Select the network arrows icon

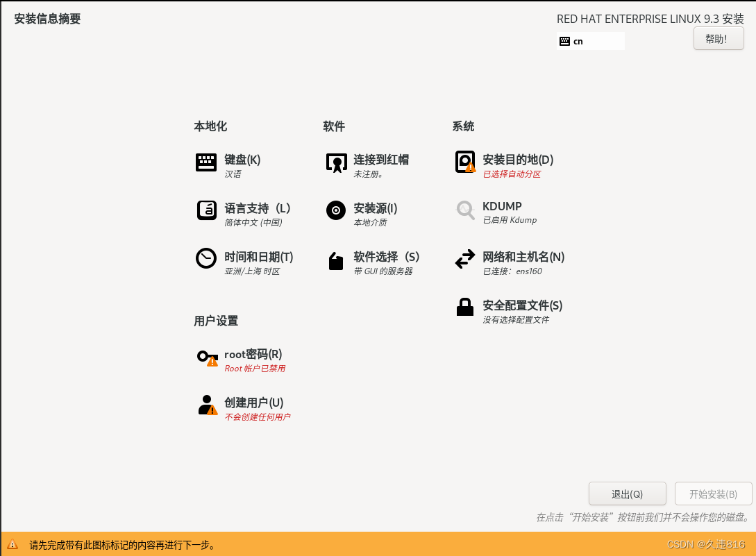[x=465, y=259]
